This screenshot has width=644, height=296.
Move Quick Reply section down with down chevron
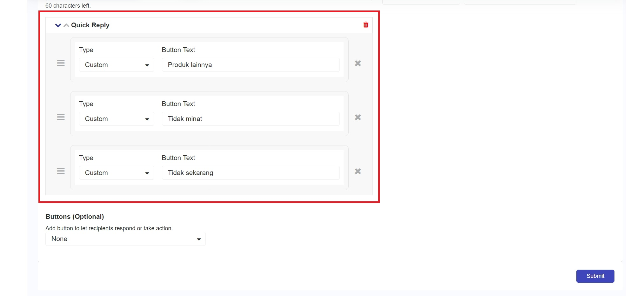click(58, 25)
